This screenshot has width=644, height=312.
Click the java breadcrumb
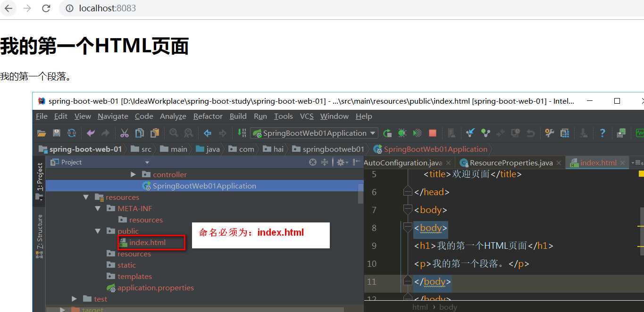[x=208, y=149]
